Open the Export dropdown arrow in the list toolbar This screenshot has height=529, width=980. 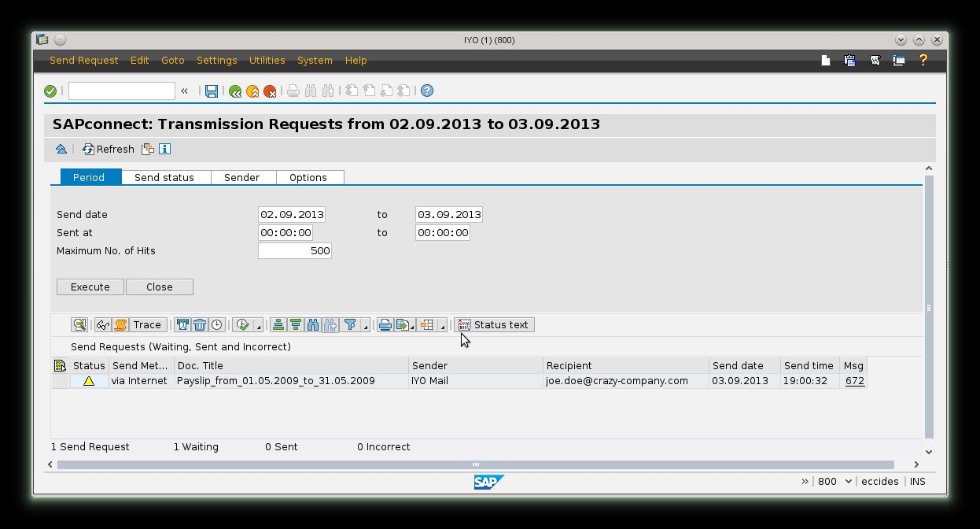coord(412,326)
